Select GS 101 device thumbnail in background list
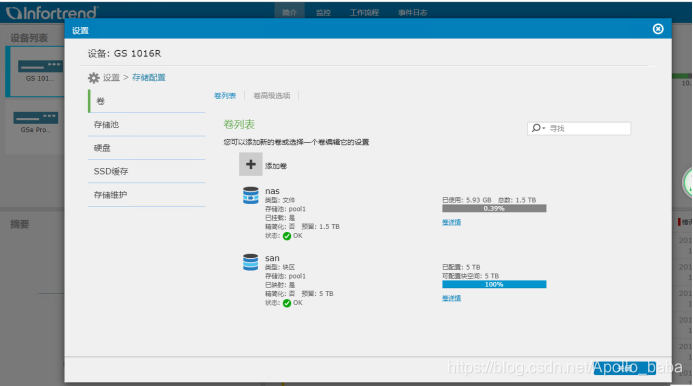This screenshot has width=693, height=386. coord(35,72)
